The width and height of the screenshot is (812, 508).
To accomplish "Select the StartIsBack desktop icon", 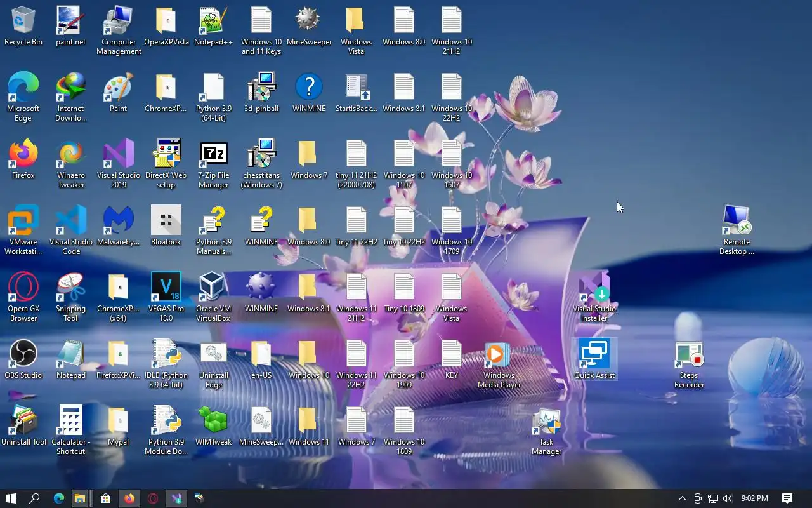I will 357,93.
